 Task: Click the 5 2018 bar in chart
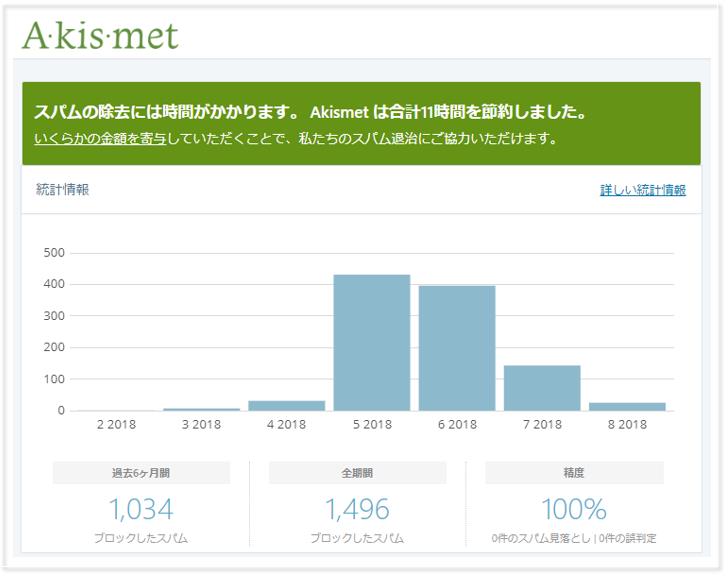371,343
